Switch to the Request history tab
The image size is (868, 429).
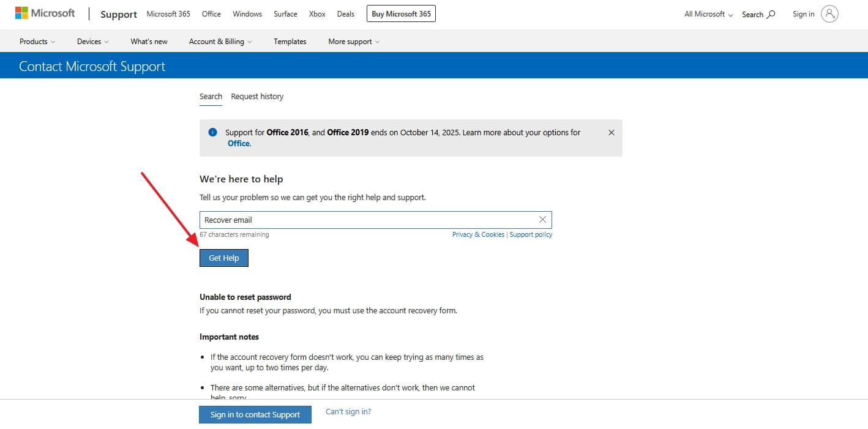(257, 96)
